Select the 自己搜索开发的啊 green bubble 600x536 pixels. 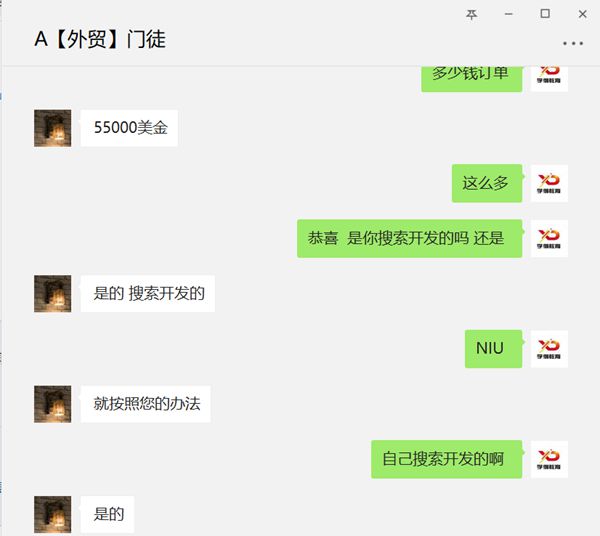click(447, 459)
